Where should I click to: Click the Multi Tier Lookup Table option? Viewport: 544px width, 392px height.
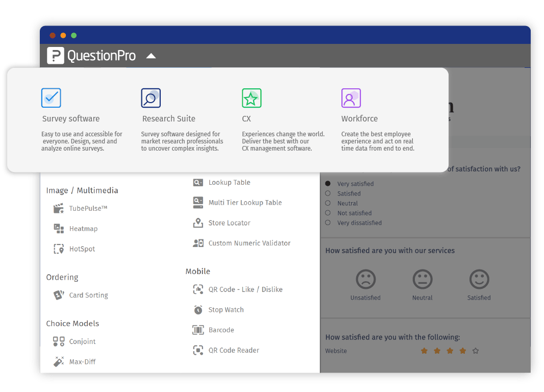pyautogui.click(x=244, y=203)
